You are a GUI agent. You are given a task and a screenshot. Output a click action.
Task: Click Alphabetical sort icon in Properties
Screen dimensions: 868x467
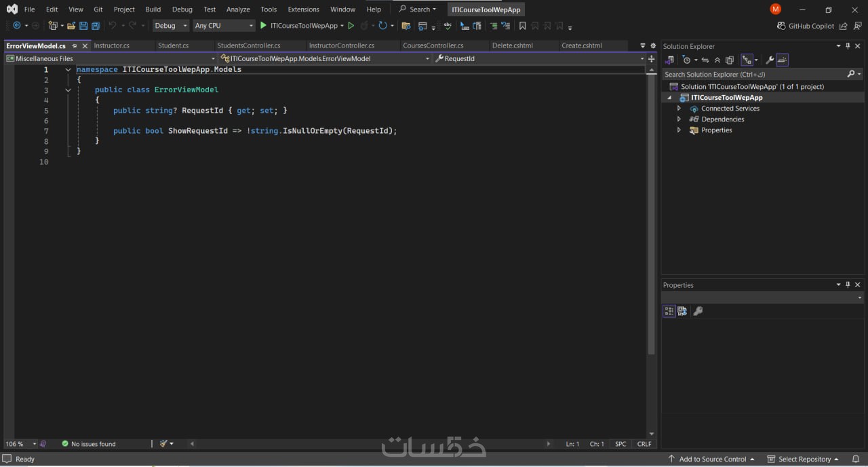pyautogui.click(x=682, y=311)
